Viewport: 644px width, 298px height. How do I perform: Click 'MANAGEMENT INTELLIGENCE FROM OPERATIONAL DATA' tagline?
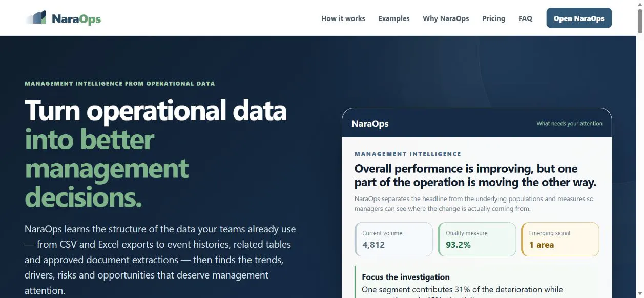coord(120,83)
